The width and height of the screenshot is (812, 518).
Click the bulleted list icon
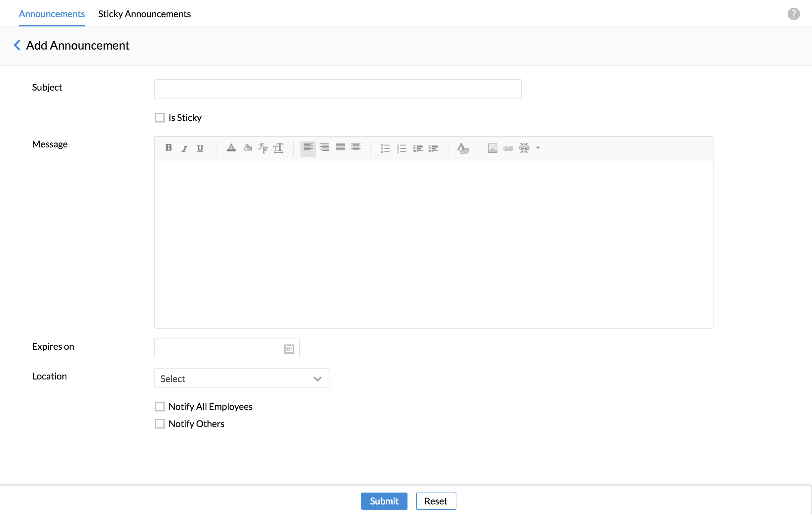click(x=385, y=148)
